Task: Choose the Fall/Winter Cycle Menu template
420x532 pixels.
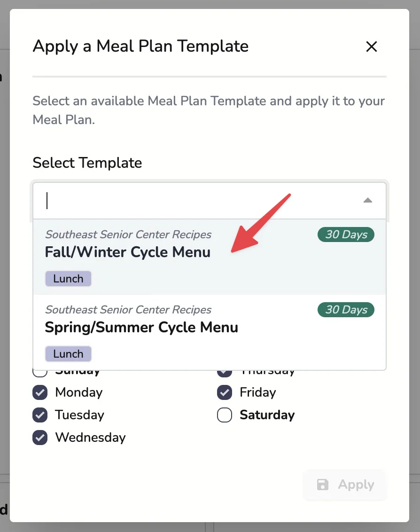Action: pos(128,252)
